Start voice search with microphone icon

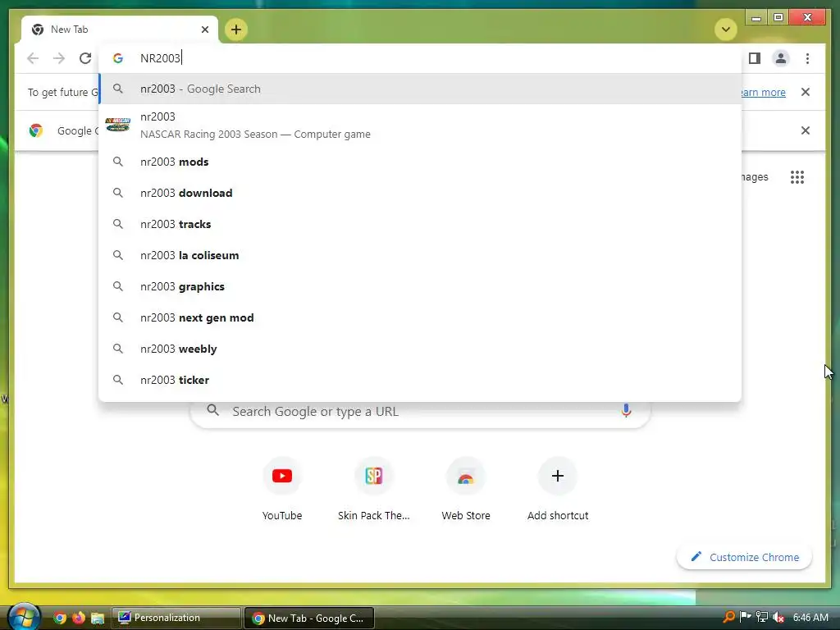pyautogui.click(x=626, y=411)
